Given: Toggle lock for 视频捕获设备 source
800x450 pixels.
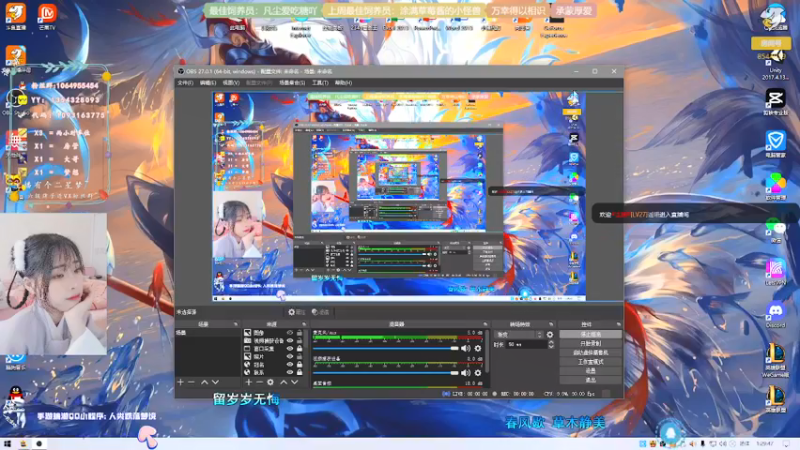Looking at the screenshot, I should tap(299, 340).
